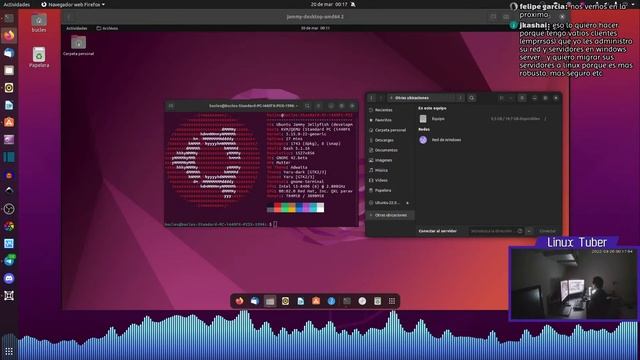The width and height of the screenshot is (640, 360).
Task: Open Firefox from the left host dock
Action: tap(9, 36)
